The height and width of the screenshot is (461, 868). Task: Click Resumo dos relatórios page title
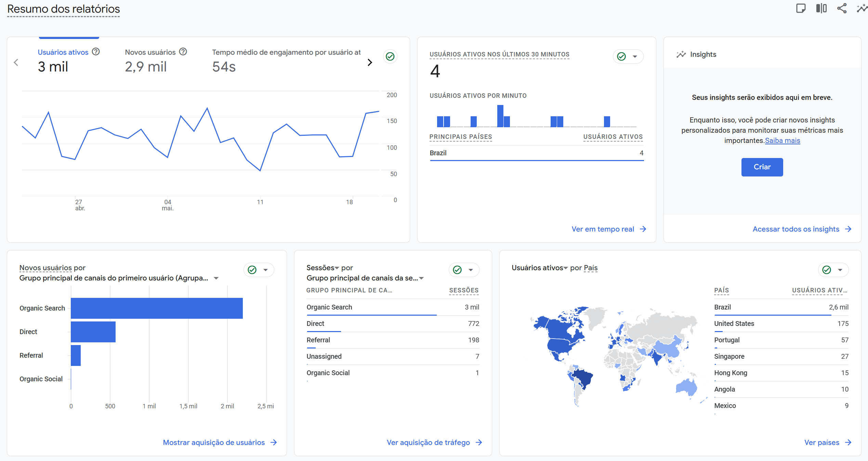(x=64, y=9)
